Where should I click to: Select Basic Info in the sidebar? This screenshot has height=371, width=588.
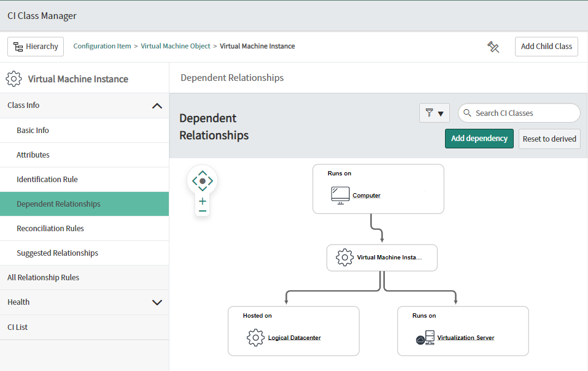(x=33, y=130)
